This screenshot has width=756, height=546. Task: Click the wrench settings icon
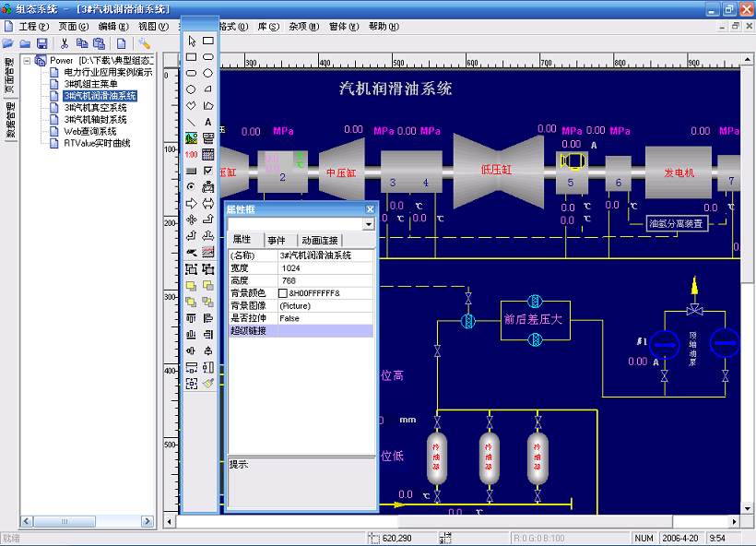[x=145, y=43]
